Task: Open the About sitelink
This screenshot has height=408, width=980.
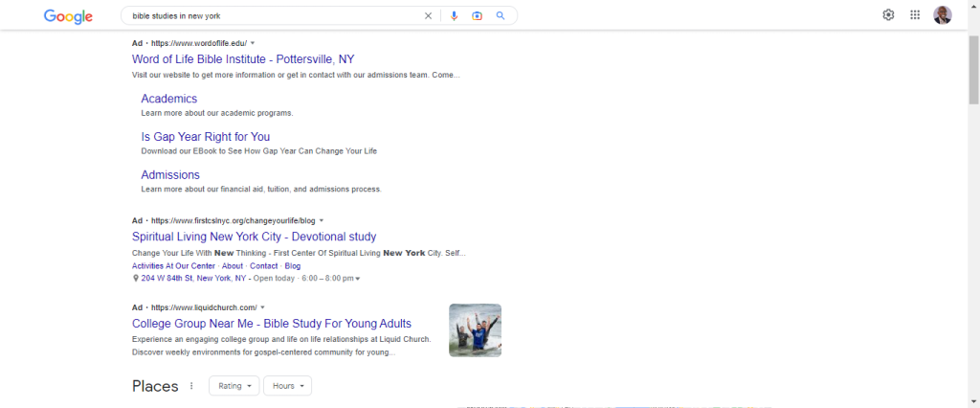Action: [x=233, y=266]
